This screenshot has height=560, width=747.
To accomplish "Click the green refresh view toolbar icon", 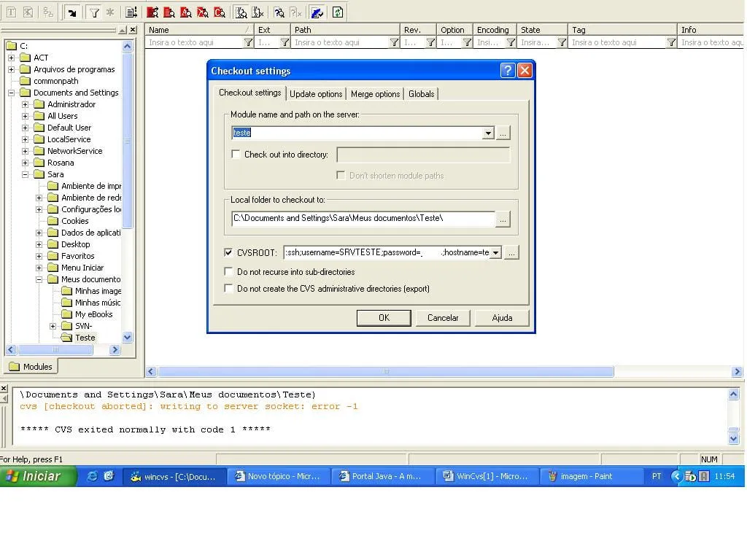I will pyautogui.click(x=338, y=12).
